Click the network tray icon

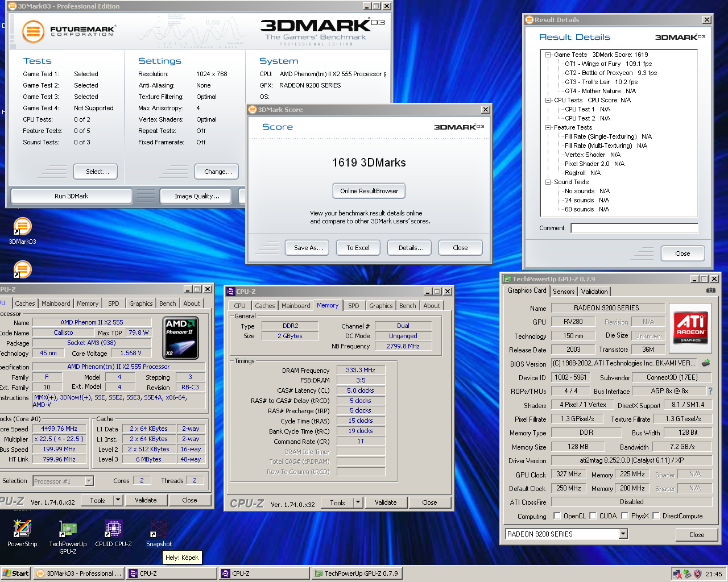click(x=677, y=573)
